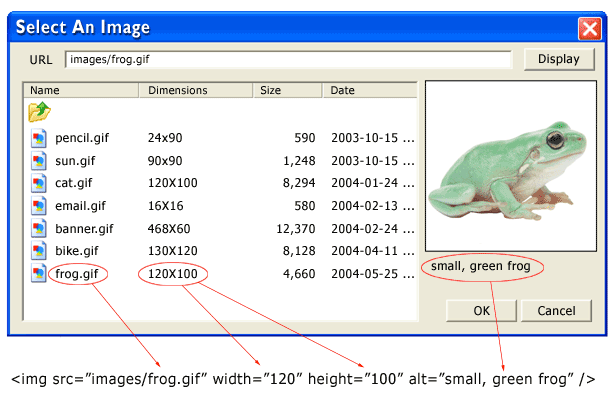614x399 pixels.
Task: Click the 24x90 dimensions cell
Action: coord(165,138)
